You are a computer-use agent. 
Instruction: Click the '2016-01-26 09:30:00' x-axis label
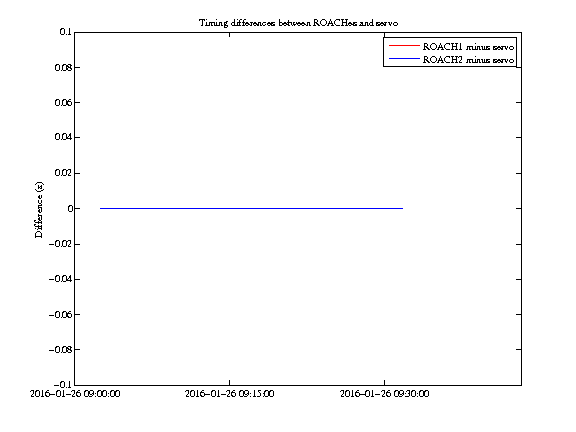coord(384,394)
